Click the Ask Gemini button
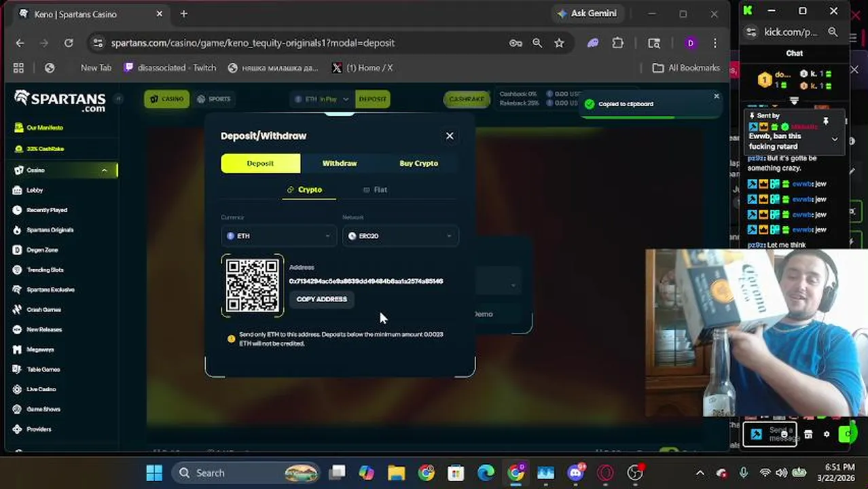 [x=587, y=14]
